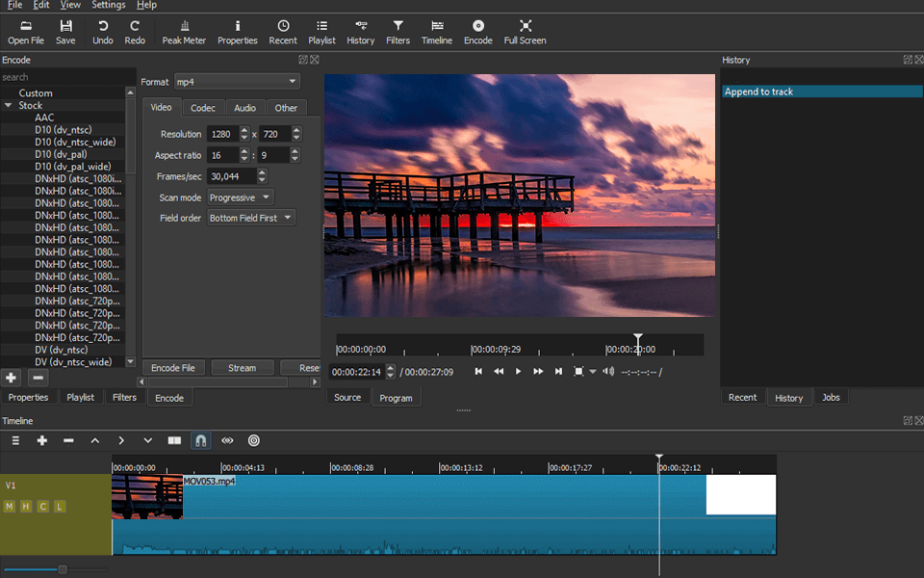The image size is (924, 578).
Task: Click the Full Screen toolbar icon
Action: pos(525,32)
